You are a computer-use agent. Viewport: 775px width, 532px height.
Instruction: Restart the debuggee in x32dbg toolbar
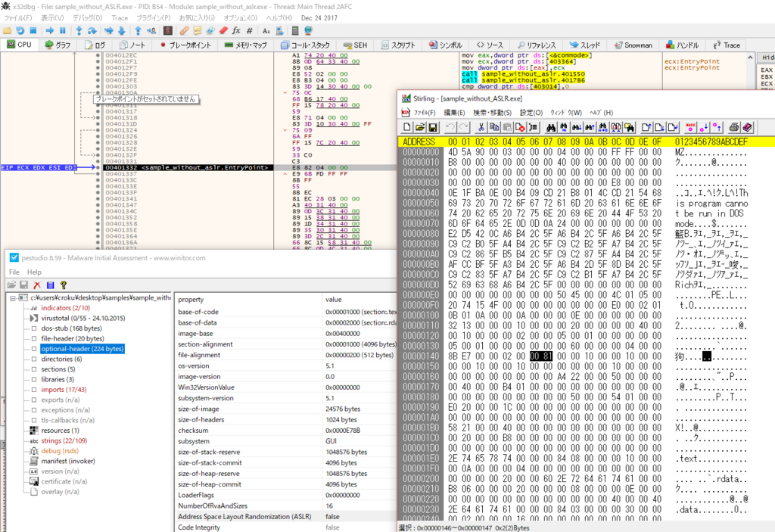20,31
